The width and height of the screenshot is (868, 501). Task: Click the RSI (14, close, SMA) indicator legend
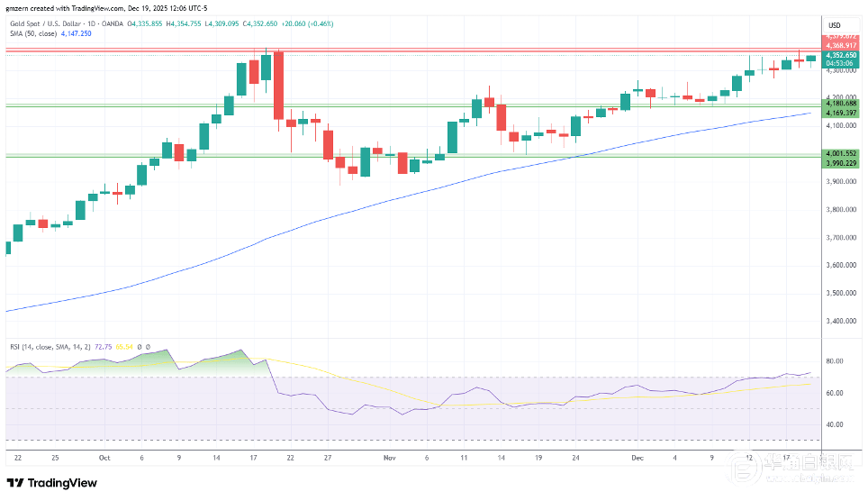[50, 347]
